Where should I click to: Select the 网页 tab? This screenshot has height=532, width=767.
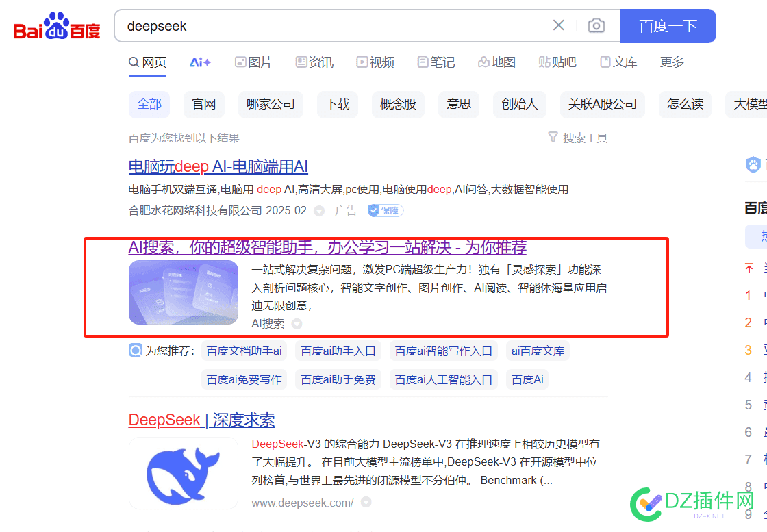click(148, 62)
